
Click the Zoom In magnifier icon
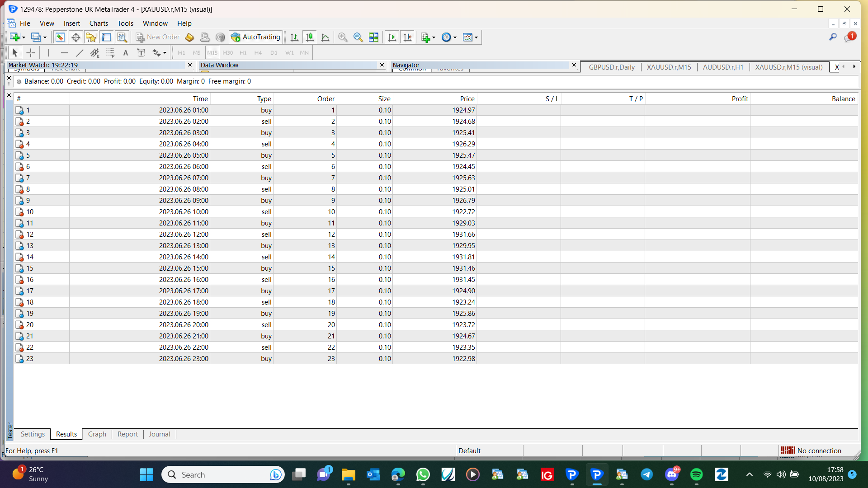coord(343,38)
